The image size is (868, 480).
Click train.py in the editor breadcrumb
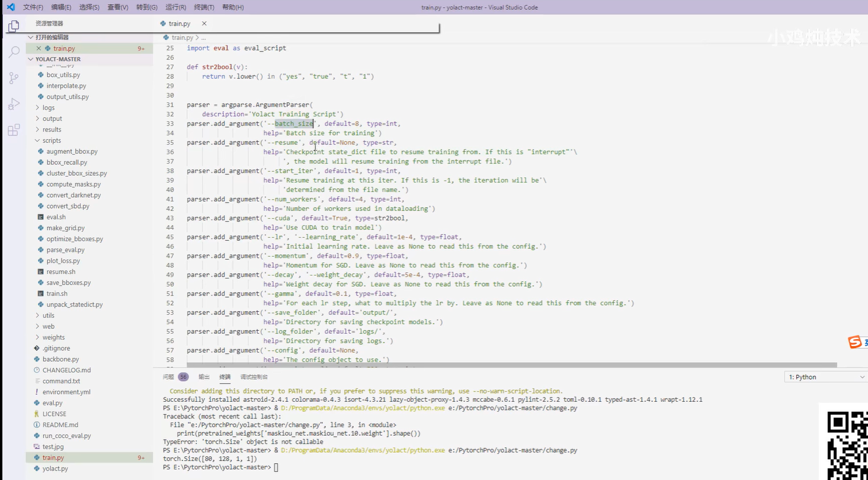[181, 37]
